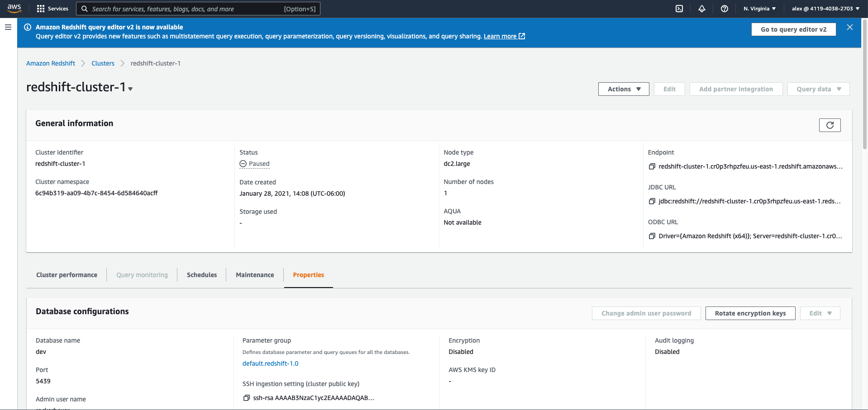Click the Paused status icon

(x=243, y=164)
